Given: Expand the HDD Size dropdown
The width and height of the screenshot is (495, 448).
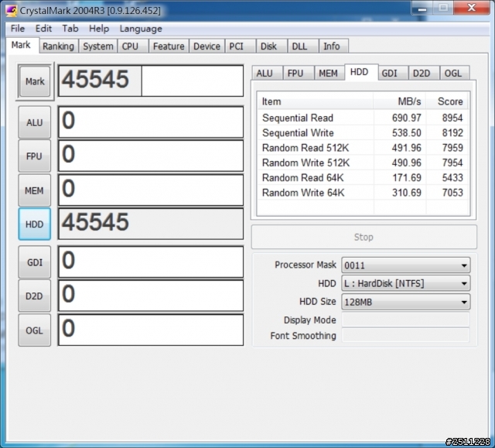Looking at the screenshot, I should (x=405, y=302).
